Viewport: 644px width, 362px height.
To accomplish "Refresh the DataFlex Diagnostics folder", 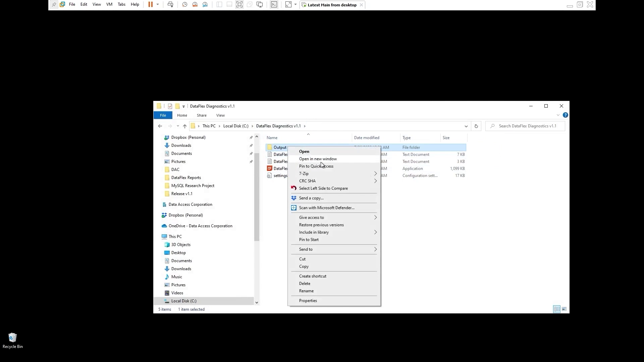I will pyautogui.click(x=476, y=126).
